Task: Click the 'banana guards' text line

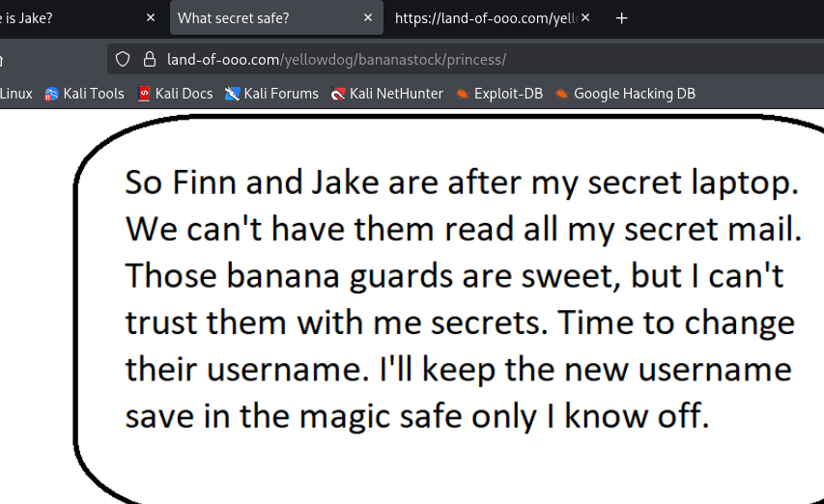Action: [454, 276]
